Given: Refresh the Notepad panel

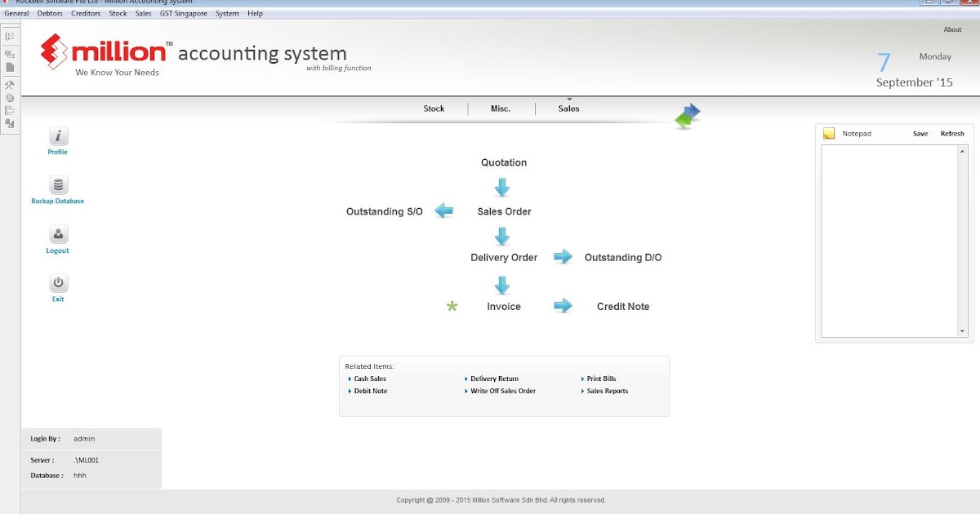Looking at the screenshot, I should point(952,133).
